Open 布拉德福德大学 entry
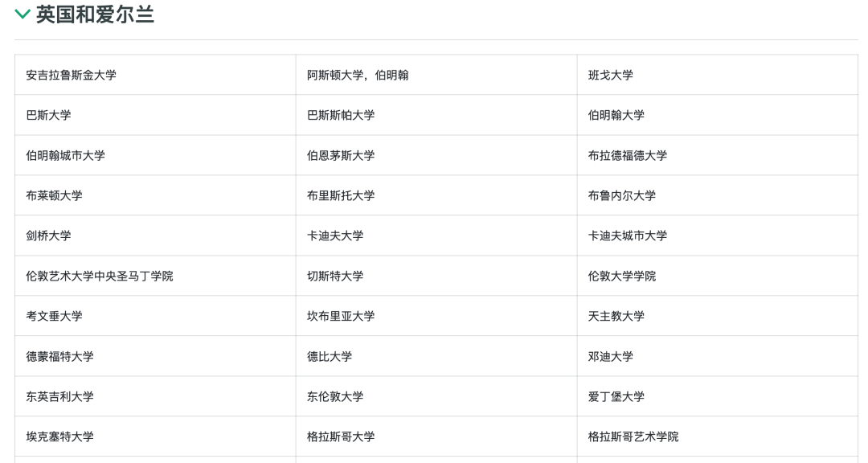This screenshot has width=868, height=463. (x=628, y=155)
